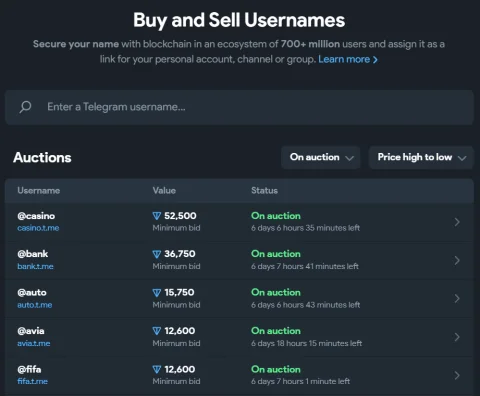Viewport: 480px width, 396px height.
Task: Focus the Telegram username search field
Action: (239, 107)
